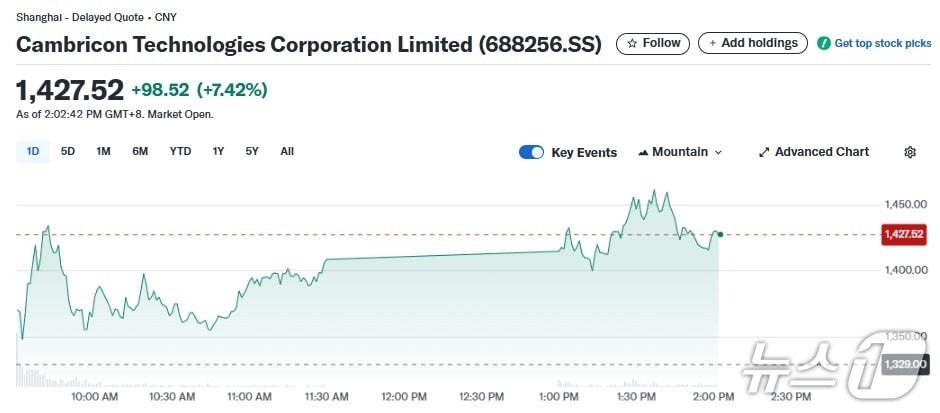Click the plus icon in Add holdings
Screen dimensions: 940x413
coord(712,43)
